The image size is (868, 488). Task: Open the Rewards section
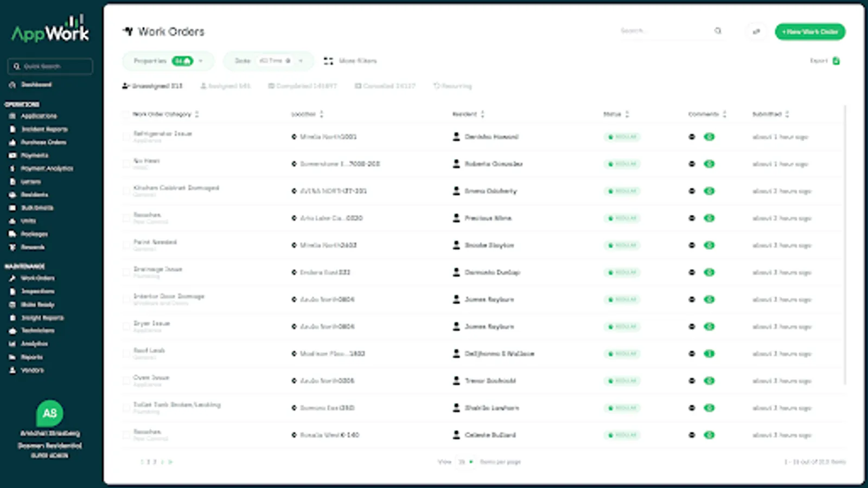[x=32, y=247]
